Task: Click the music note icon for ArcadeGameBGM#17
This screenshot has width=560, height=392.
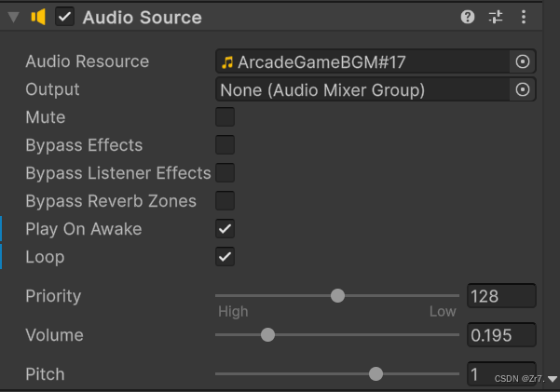Action: 227,62
